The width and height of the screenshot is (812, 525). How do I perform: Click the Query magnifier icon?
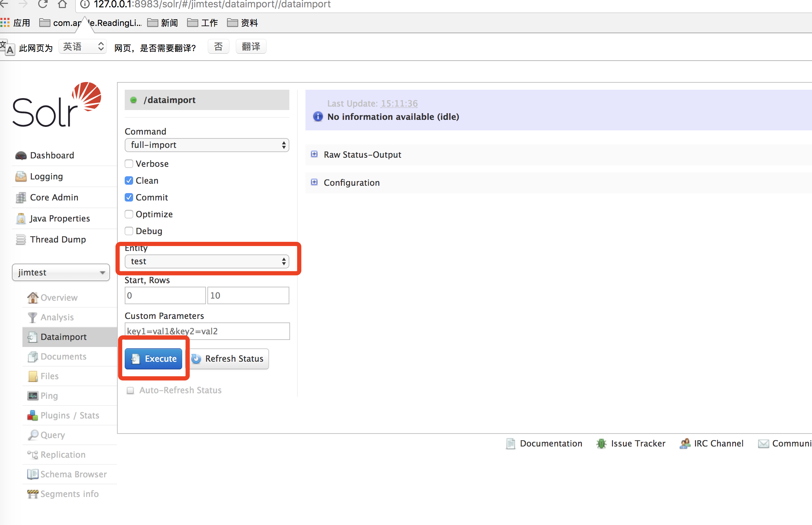[x=33, y=435]
